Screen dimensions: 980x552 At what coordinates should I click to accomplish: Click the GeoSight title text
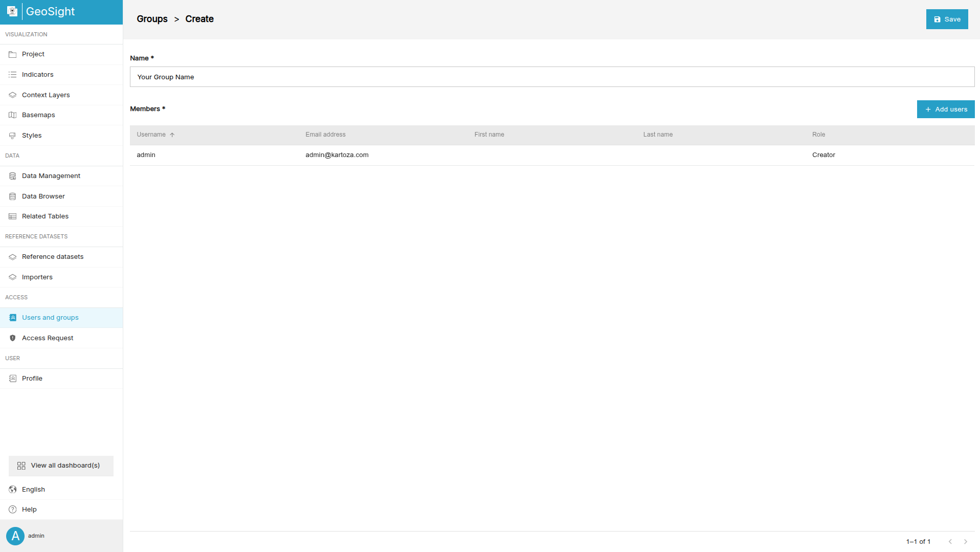[50, 11]
